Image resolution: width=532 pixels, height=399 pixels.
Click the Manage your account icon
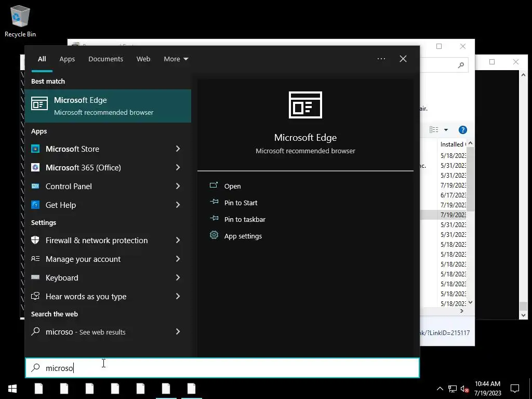[35, 259]
